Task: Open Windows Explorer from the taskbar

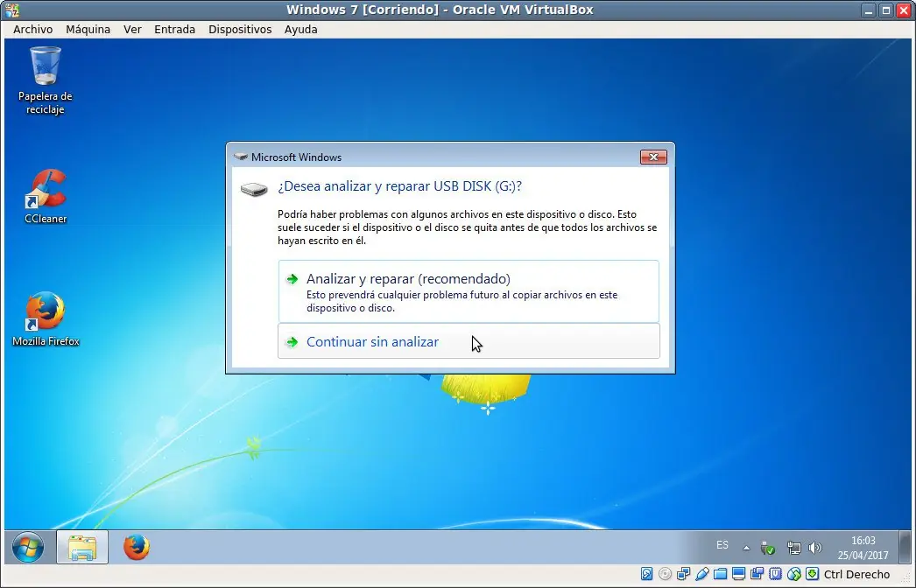Action: [82, 547]
